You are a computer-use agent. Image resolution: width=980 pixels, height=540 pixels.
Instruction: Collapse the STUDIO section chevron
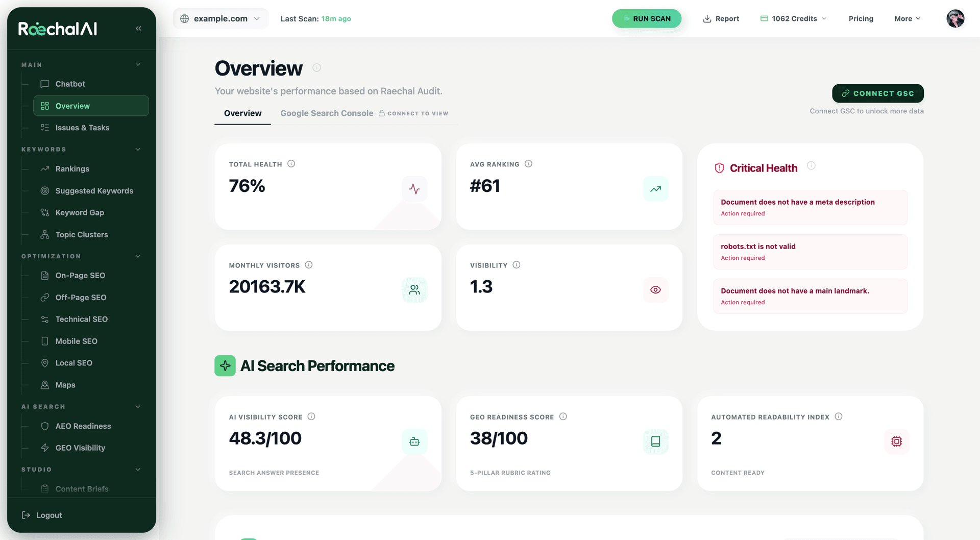138,470
